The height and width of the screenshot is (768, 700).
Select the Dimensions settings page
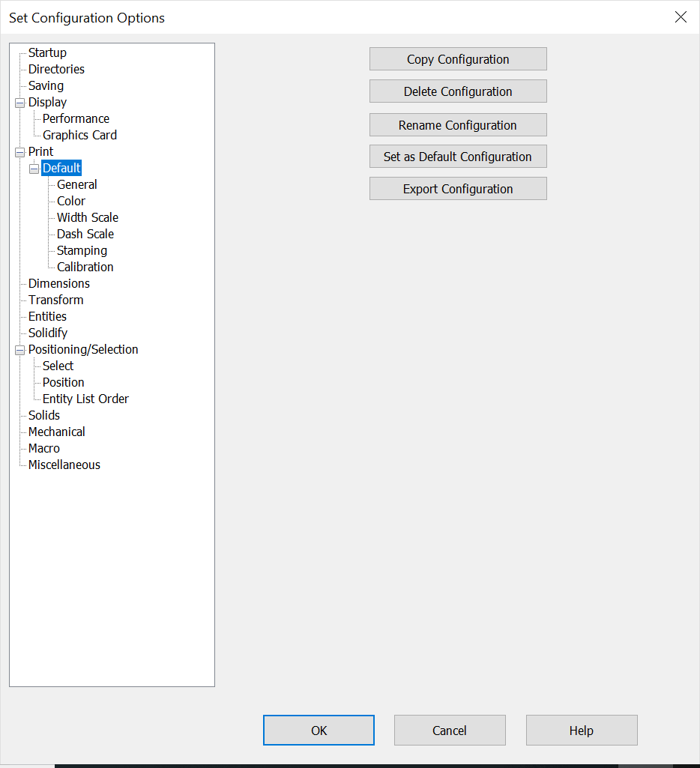click(x=58, y=283)
